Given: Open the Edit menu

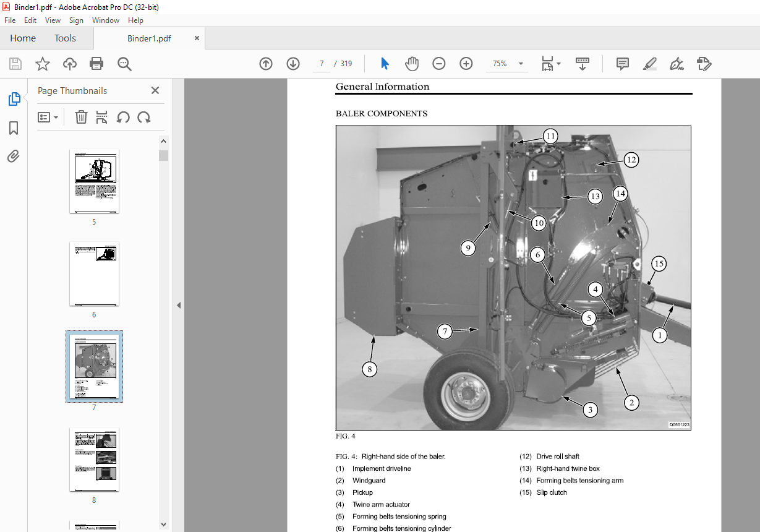Looking at the screenshot, I should pyautogui.click(x=30, y=20).
